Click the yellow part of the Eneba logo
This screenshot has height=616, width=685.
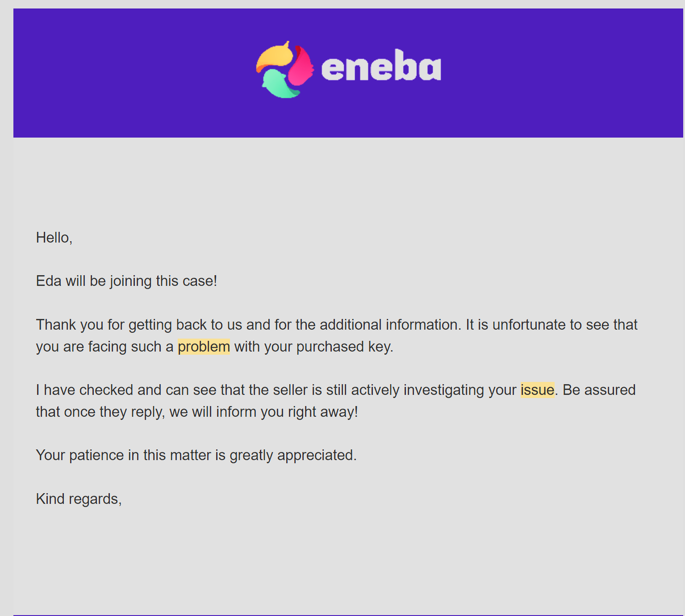tap(274, 57)
